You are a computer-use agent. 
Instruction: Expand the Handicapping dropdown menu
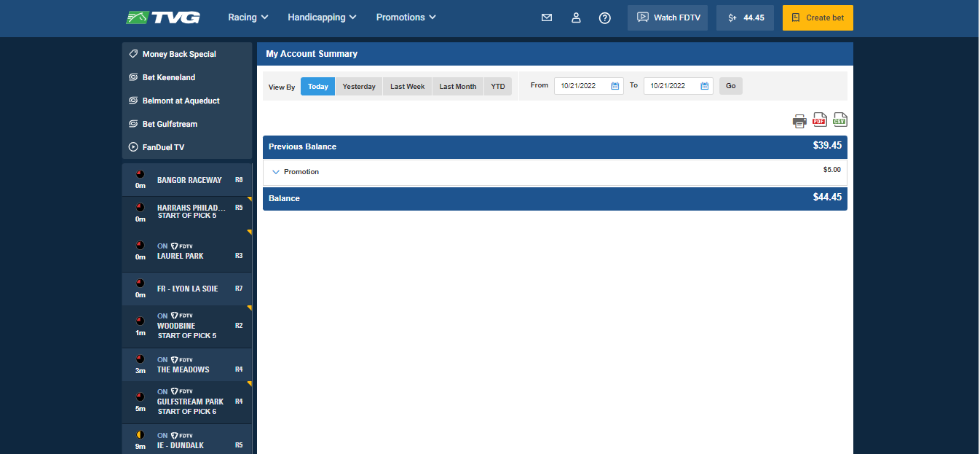[322, 17]
